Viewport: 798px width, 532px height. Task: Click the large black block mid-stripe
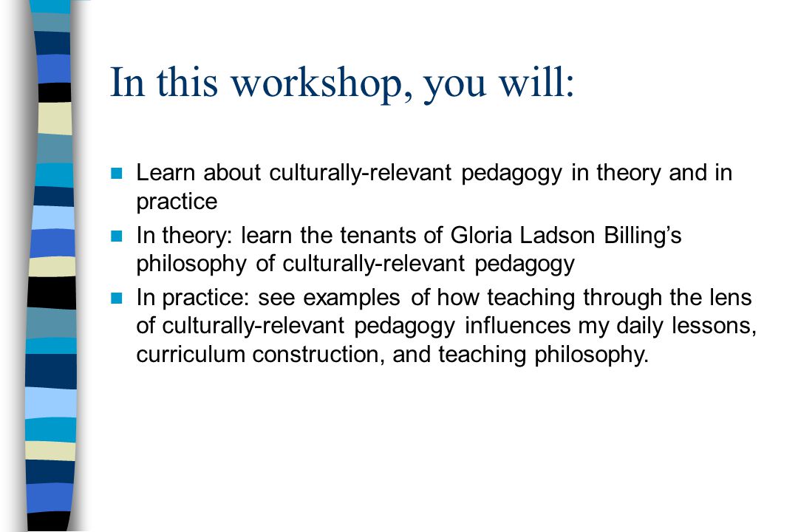pos(52,292)
